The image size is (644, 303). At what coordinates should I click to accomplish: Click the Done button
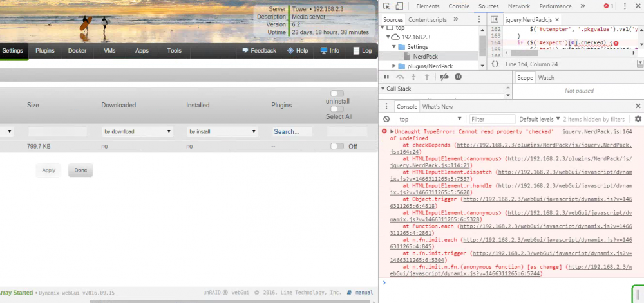[x=80, y=170]
